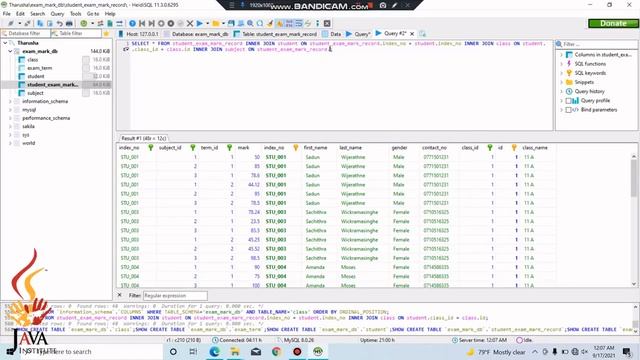Open the File menu

pyautogui.click(x=7, y=14)
